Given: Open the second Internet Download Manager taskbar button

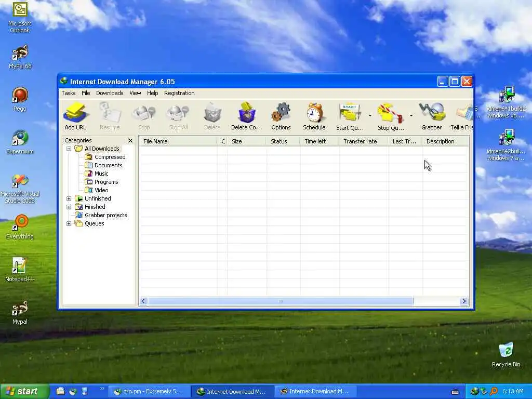Looking at the screenshot, I should click(x=314, y=392).
